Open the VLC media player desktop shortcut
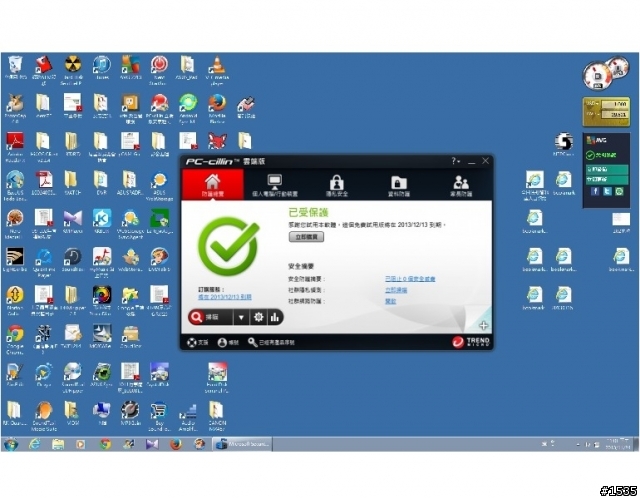 coord(217,70)
